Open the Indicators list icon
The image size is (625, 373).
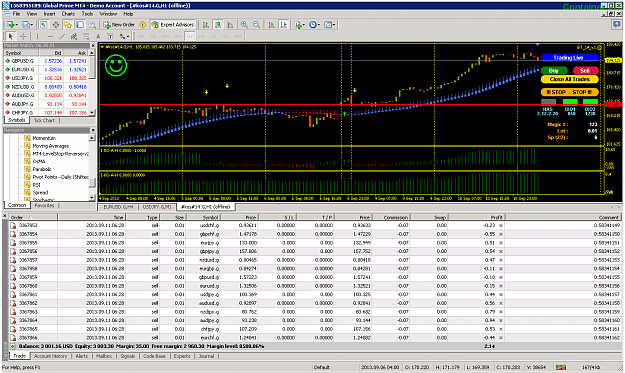[298, 25]
